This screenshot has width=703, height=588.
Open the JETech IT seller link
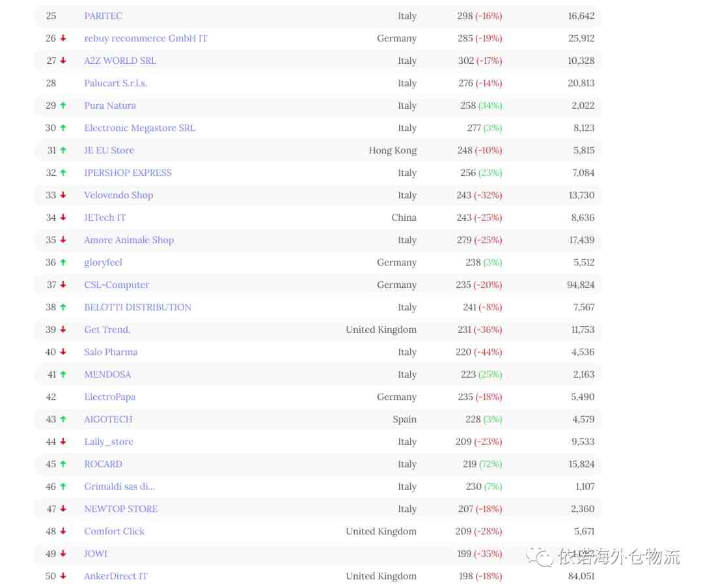coord(105,218)
